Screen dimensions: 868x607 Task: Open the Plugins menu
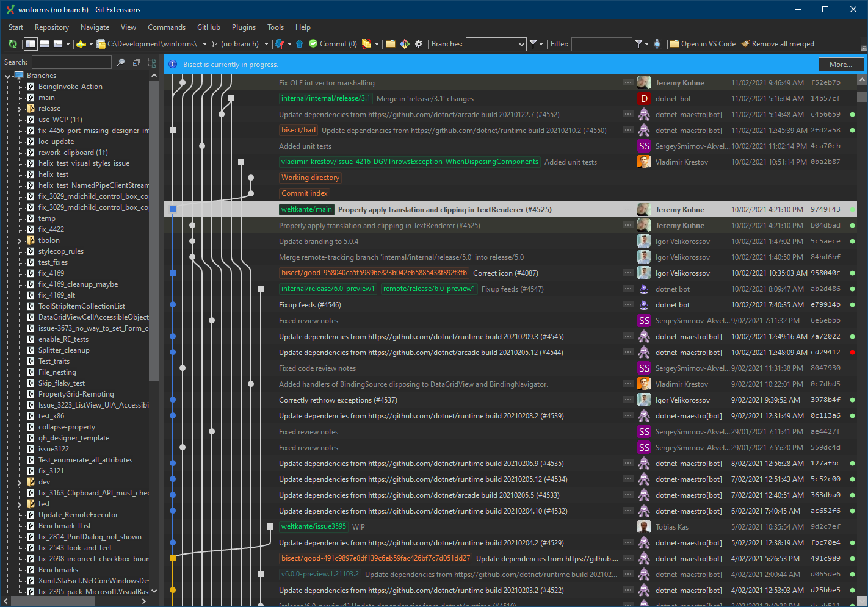[x=244, y=27]
